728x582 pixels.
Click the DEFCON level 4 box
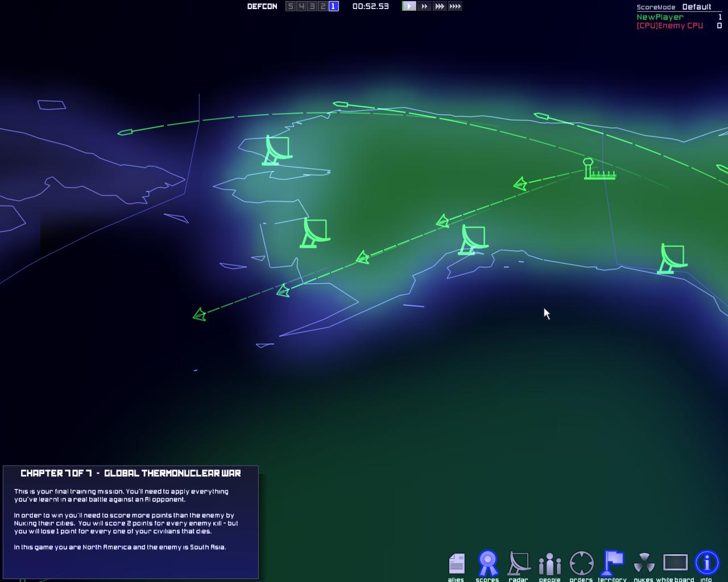[301, 6]
